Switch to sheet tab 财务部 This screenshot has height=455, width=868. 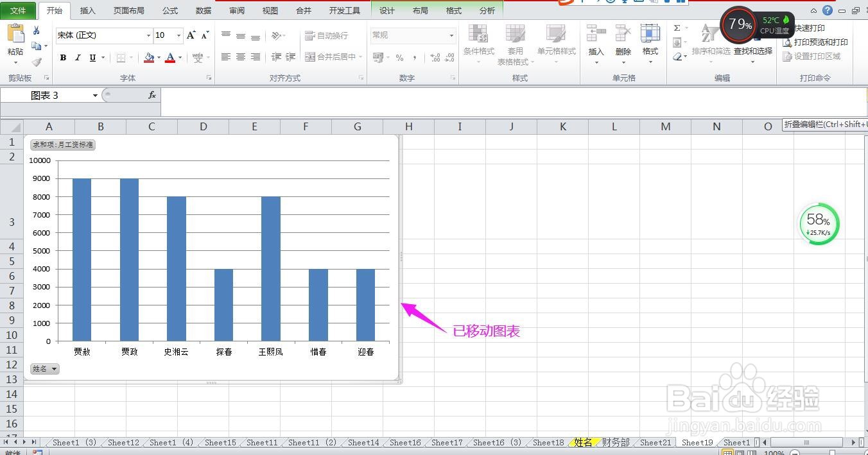(616, 442)
